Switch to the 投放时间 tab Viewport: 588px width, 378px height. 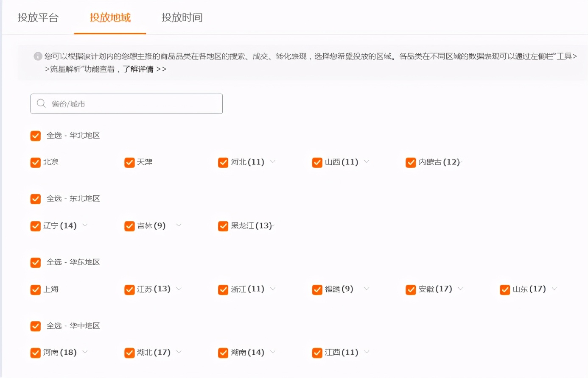(x=182, y=17)
